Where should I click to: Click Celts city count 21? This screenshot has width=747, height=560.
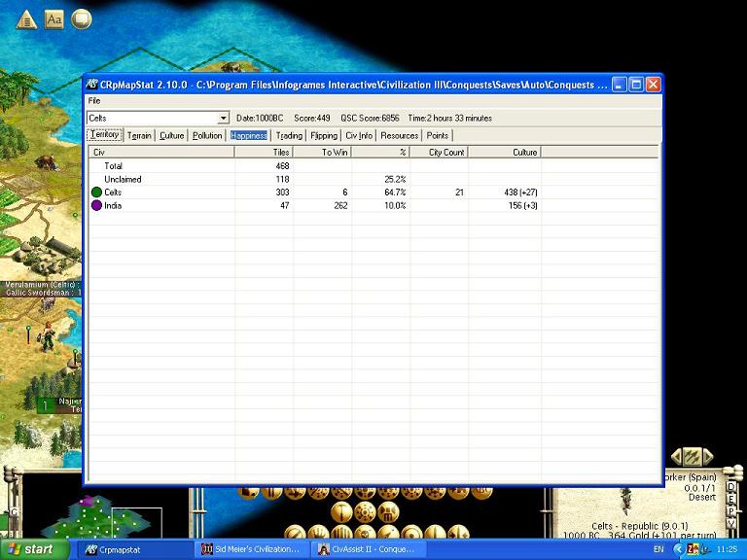pos(459,192)
